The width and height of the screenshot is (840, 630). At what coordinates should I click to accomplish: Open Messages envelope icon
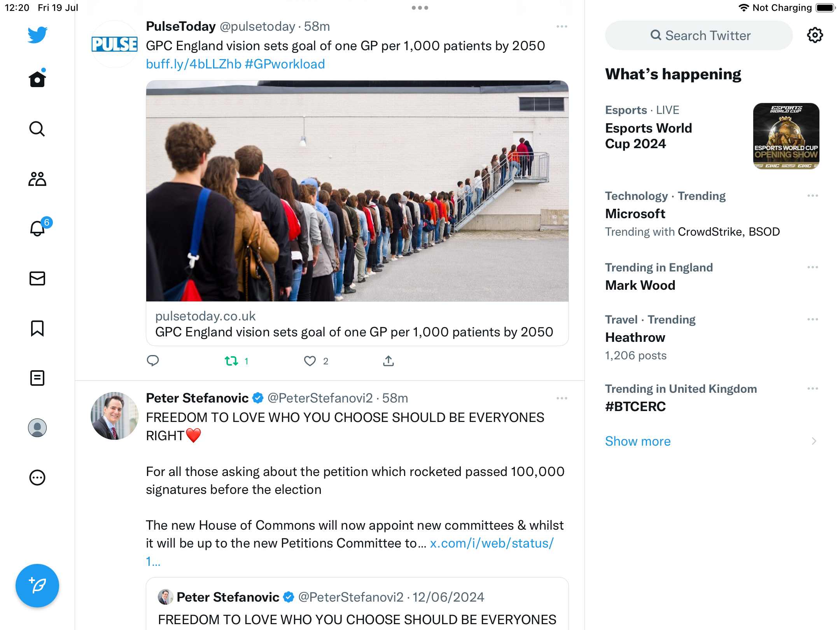point(37,278)
